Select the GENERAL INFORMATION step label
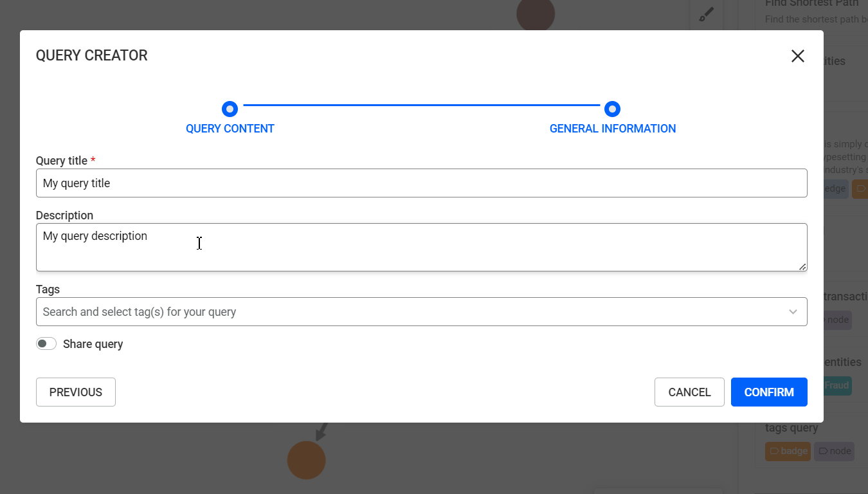The width and height of the screenshot is (868, 494). tap(612, 128)
